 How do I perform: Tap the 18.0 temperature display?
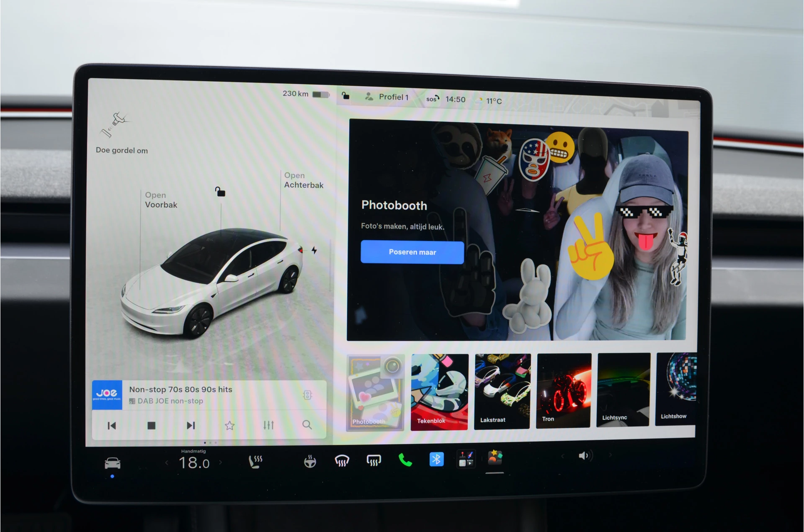(x=194, y=463)
